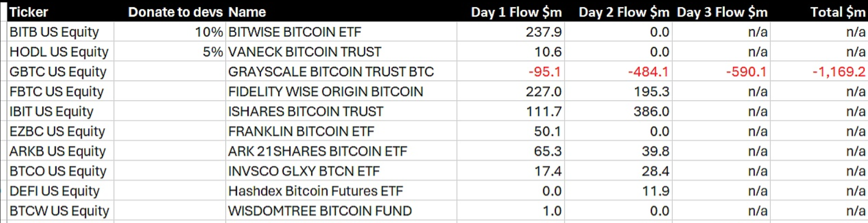Click the FRANKLIN BITCOIN ETF name cell
The width and height of the screenshot is (868, 223).
coord(301,131)
